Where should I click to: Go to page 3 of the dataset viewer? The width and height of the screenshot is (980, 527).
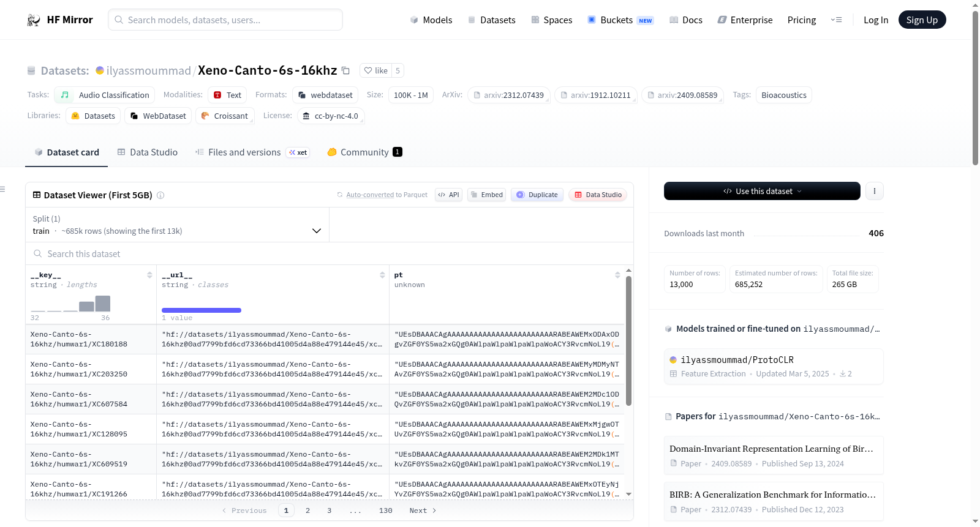tap(329, 510)
